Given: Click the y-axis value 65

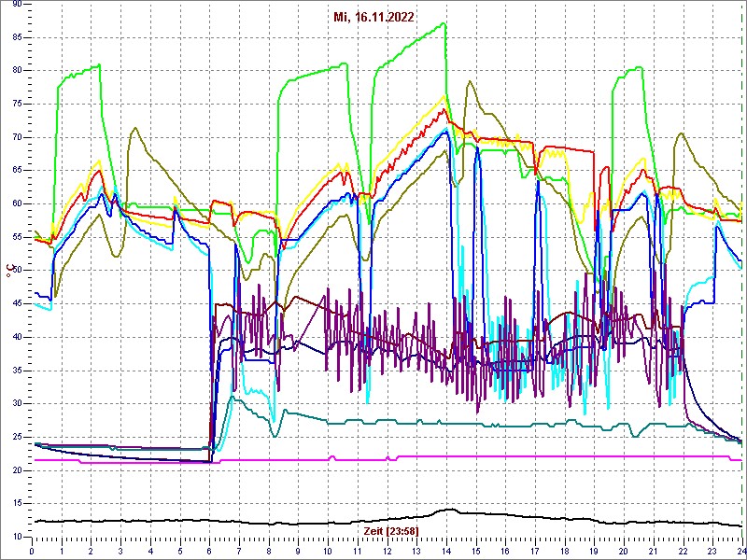Looking at the screenshot, I should (x=16, y=171).
